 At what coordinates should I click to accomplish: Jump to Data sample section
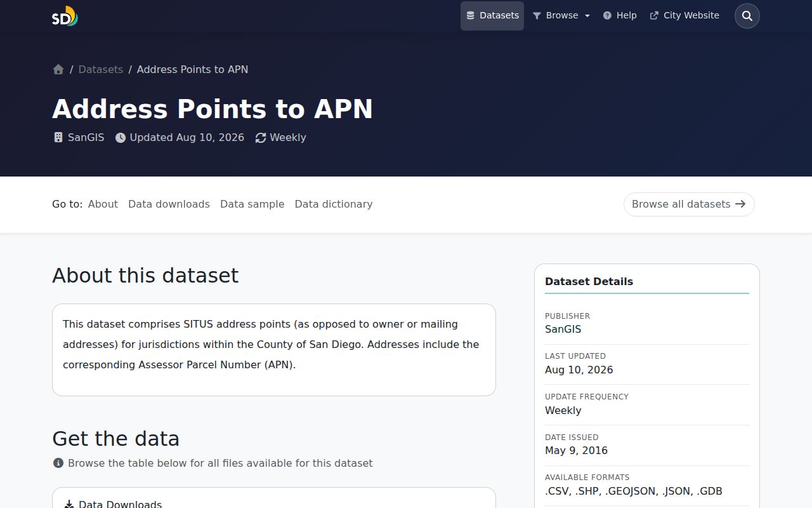tap(252, 204)
